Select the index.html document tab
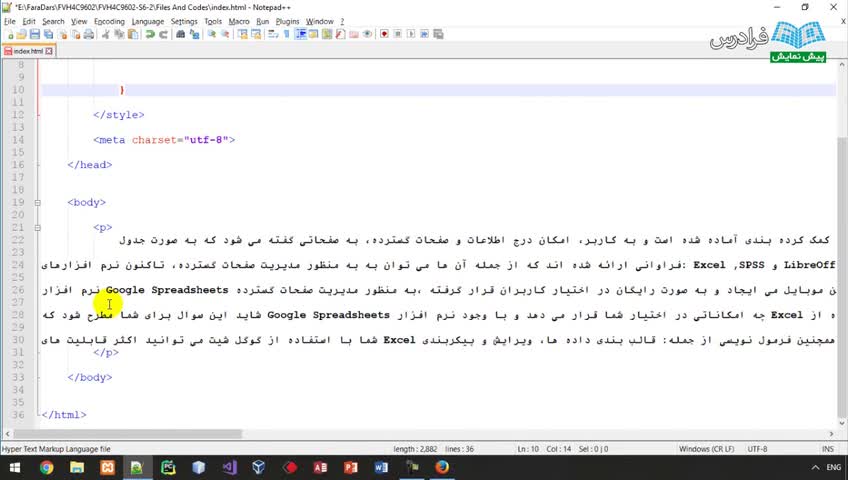The image size is (848, 480). pos(28,51)
